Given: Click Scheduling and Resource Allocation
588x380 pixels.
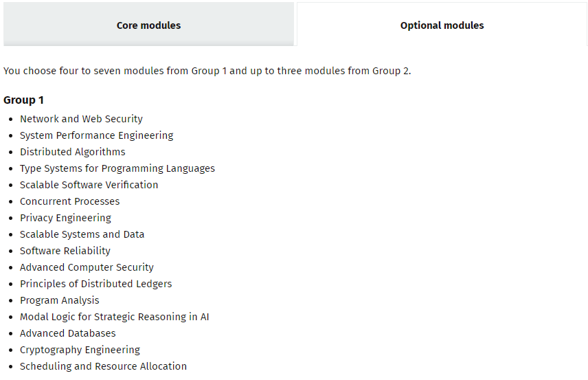Looking at the screenshot, I should click(103, 366).
